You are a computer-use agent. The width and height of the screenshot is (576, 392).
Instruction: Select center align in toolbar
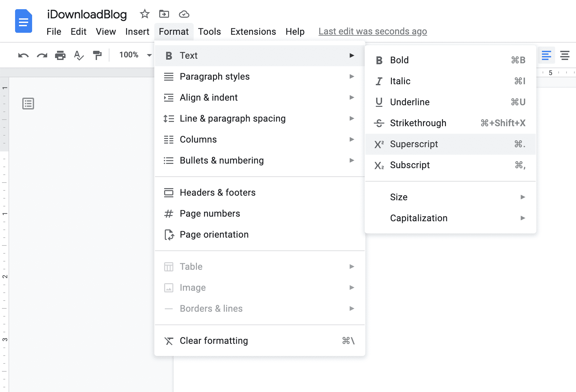[x=565, y=55]
